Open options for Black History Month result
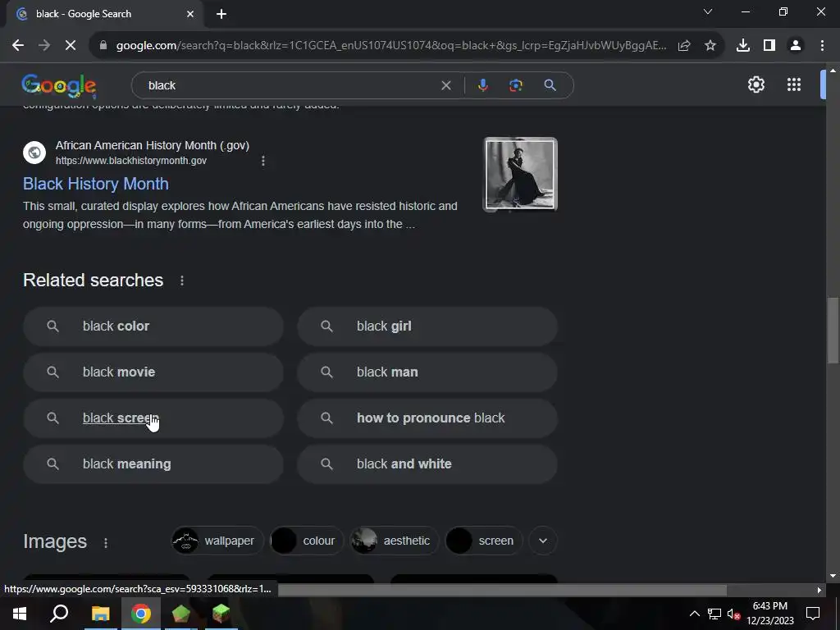 pos(263,161)
